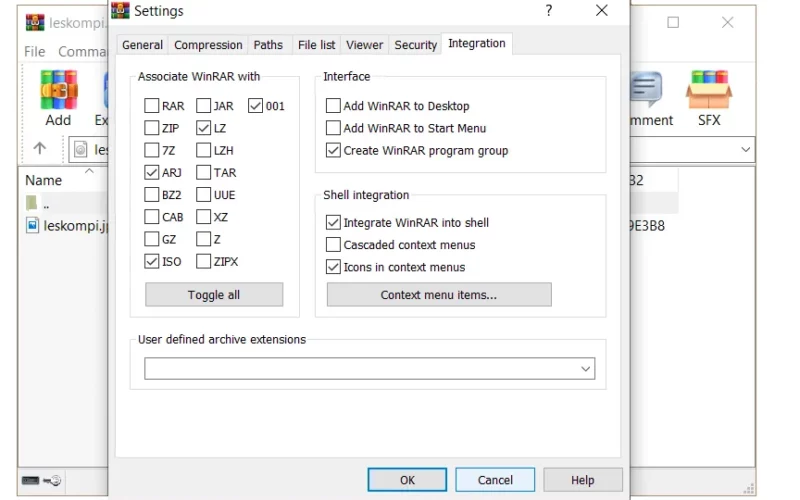
Task: Enable Cascaded context menus
Action: click(333, 244)
